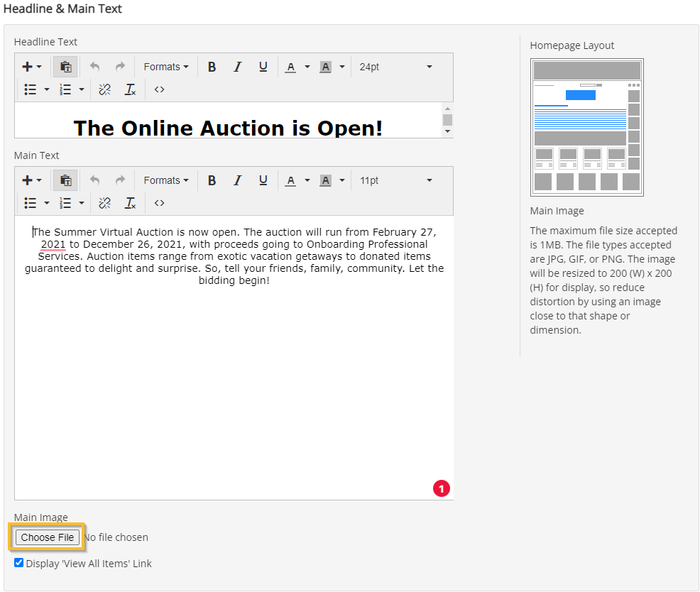Toggle Bold in Main Text toolbar

pyautogui.click(x=212, y=180)
